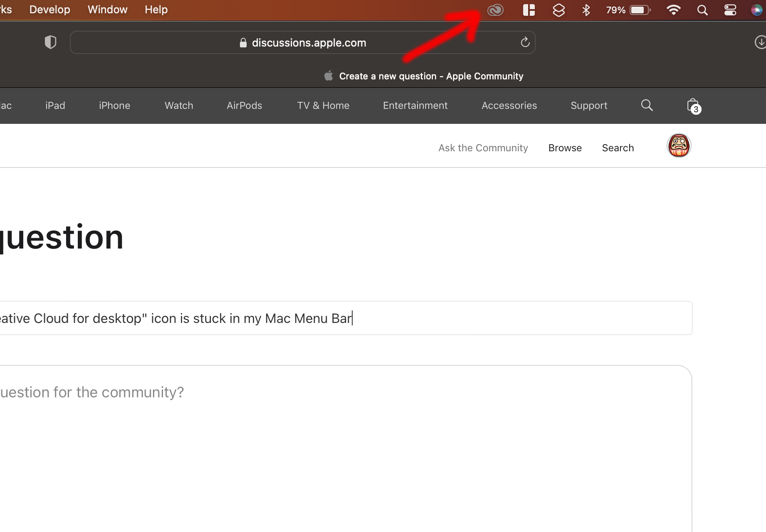Image resolution: width=766 pixels, height=532 pixels.
Task: Click the stacked layers menu bar icon
Action: (558, 10)
